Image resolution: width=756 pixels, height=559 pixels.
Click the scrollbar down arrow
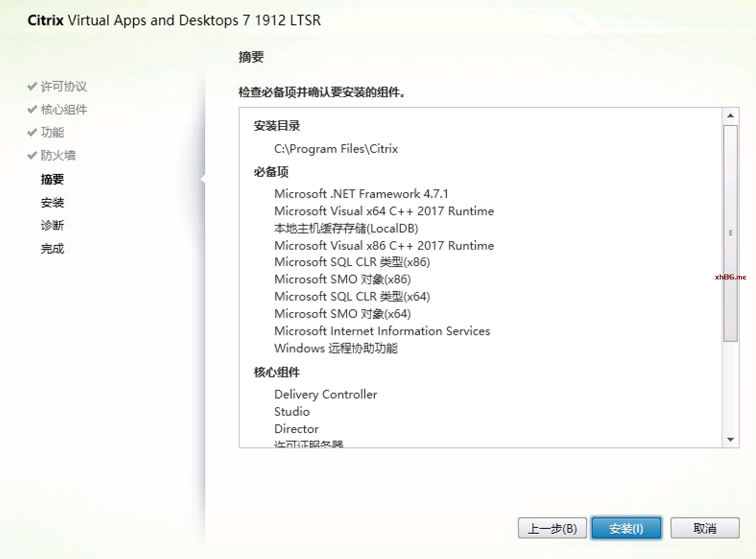(730, 439)
